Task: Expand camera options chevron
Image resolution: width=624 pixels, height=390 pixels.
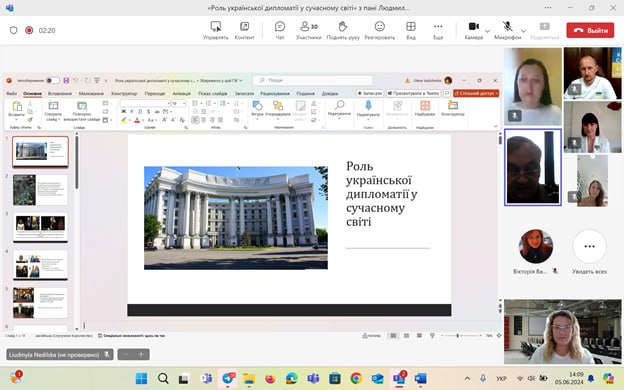Action: 488,31
